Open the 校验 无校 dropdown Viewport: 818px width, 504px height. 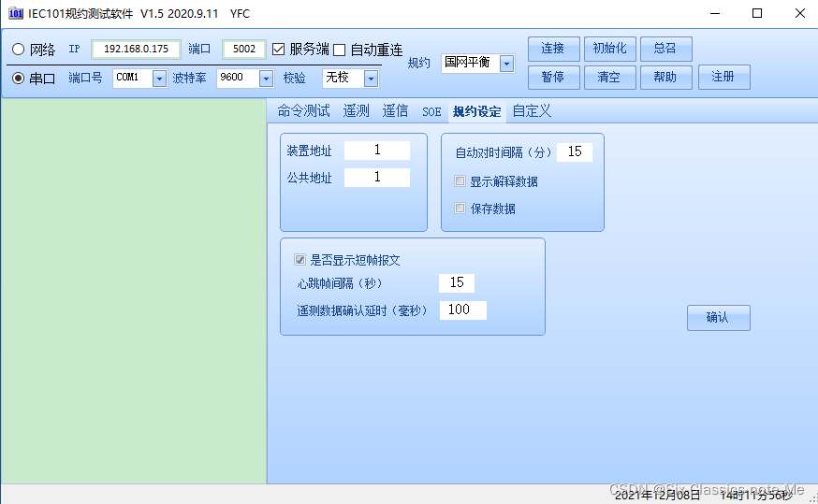click(371, 79)
